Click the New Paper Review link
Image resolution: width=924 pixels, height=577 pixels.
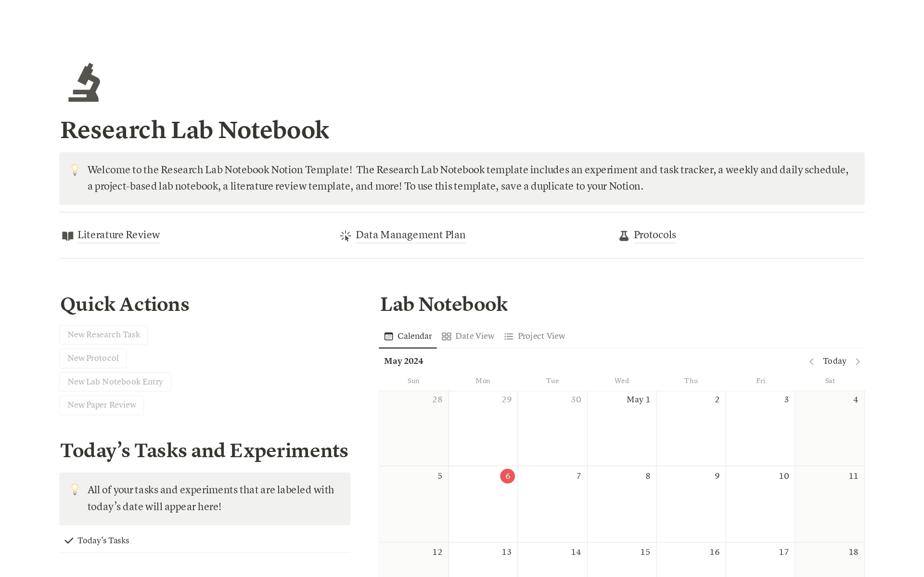pos(101,404)
